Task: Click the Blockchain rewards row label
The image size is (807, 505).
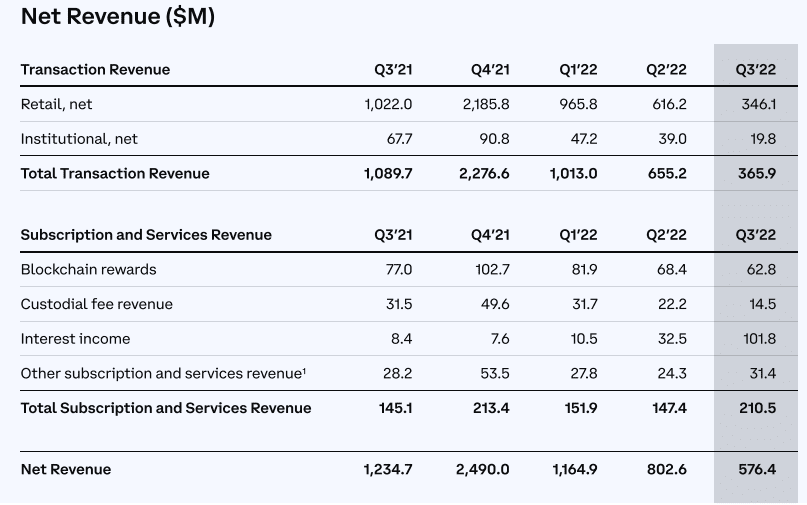Action: (88, 269)
